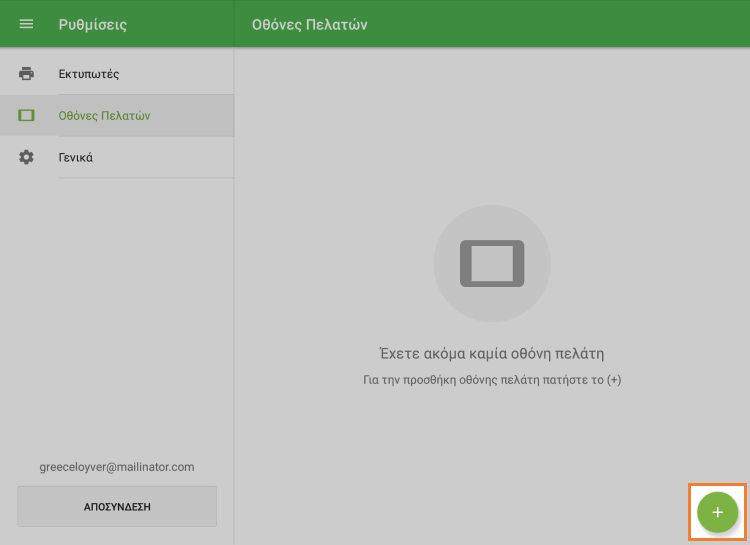Select the Οθόνες Πελατών sidebar entry
The image size is (750, 545).
click(104, 116)
